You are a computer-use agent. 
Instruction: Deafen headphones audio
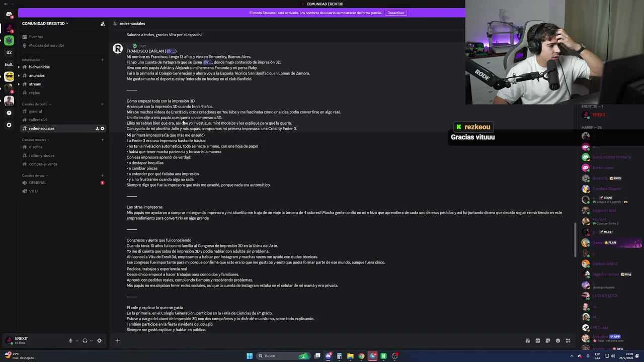[85, 340]
